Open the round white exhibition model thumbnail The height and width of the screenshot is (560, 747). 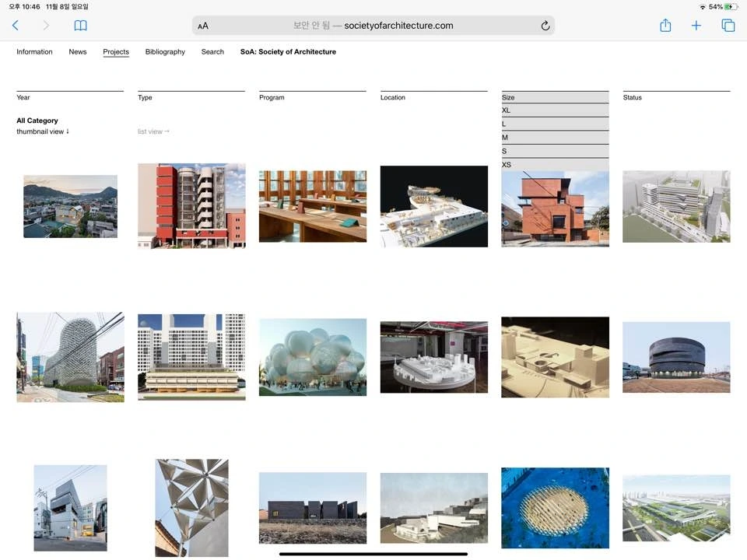(x=434, y=357)
